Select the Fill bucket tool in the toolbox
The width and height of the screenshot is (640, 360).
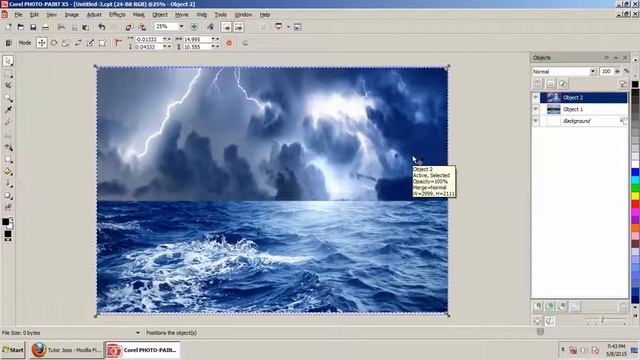tap(8, 171)
